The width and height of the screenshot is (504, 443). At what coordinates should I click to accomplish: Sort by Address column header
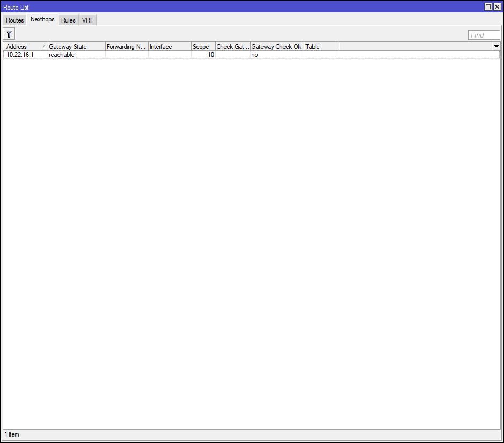[x=26, y=46]
